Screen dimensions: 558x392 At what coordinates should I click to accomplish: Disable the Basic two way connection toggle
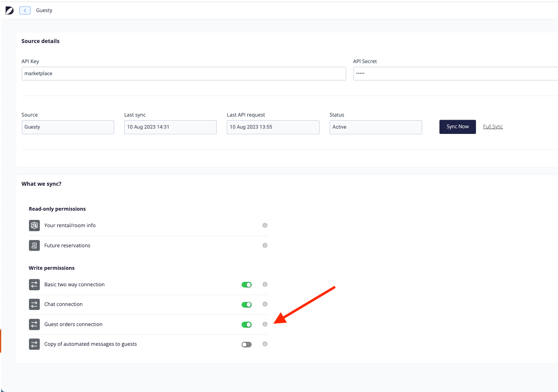(246, 284)
